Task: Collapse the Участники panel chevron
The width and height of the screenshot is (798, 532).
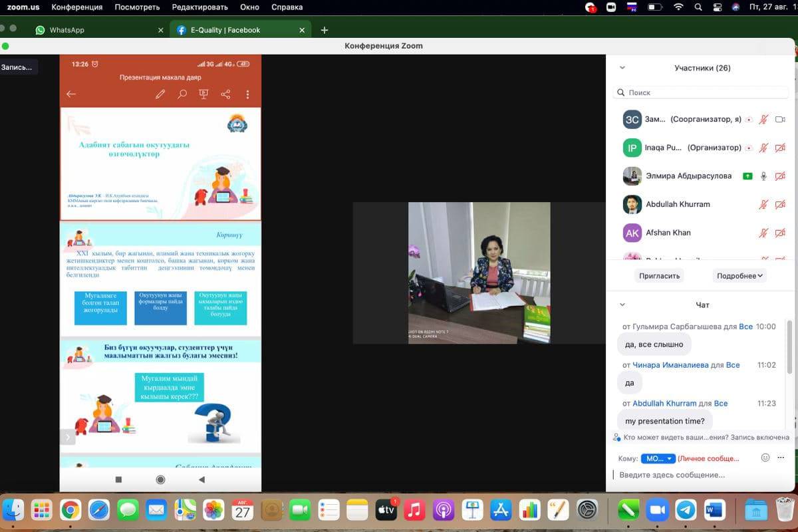Action: [622, 67]
